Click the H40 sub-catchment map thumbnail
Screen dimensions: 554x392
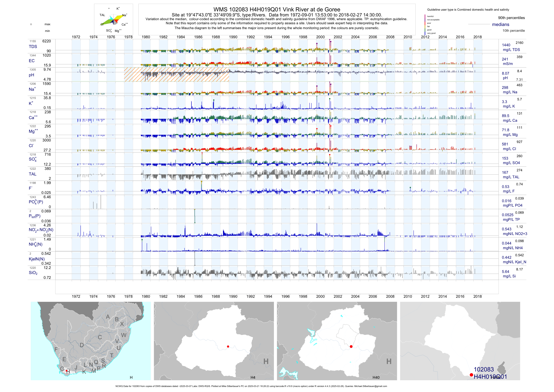pos(337,341)
